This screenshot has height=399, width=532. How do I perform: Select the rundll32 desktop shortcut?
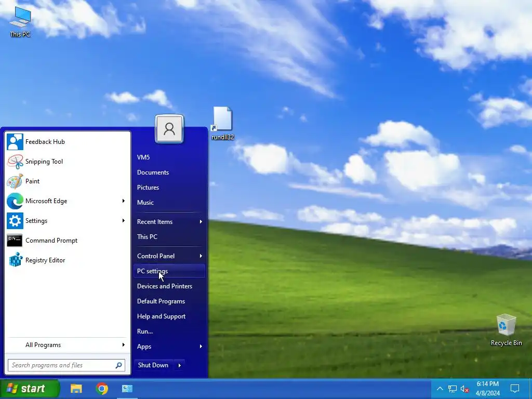[222, 124]
